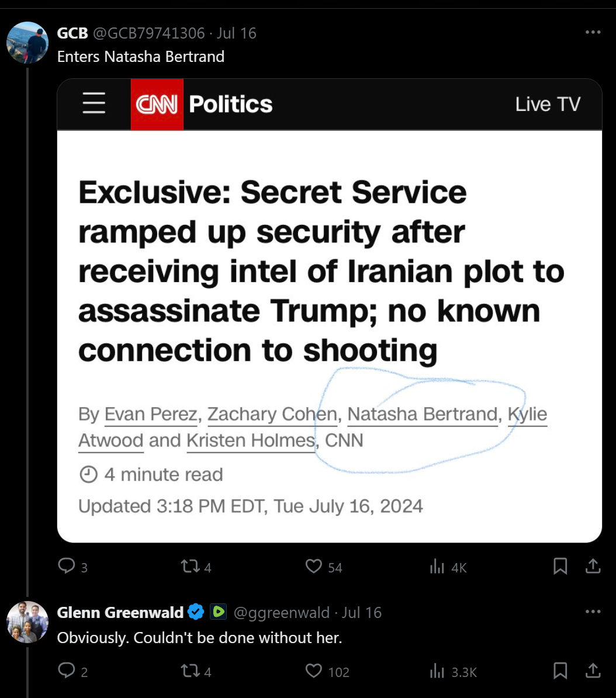This screenshot has width=616, height=698.
Task: Share GCB's post
Action: point(593,566)
